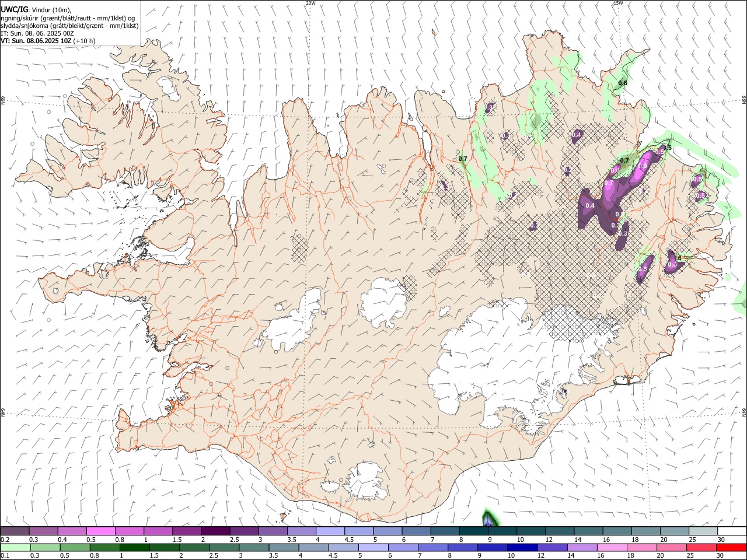Screen dimensions: 747x560
Task: Click the white Mýrdalsjökull glacier near south coast
Action: click(x=366, y=481)
